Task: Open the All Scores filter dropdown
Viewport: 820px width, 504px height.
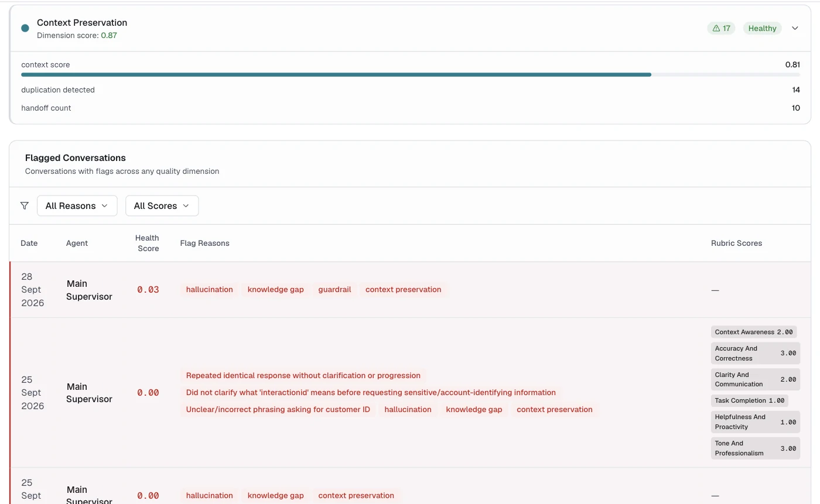Action: pyautogui.click(x=162, y=205)
